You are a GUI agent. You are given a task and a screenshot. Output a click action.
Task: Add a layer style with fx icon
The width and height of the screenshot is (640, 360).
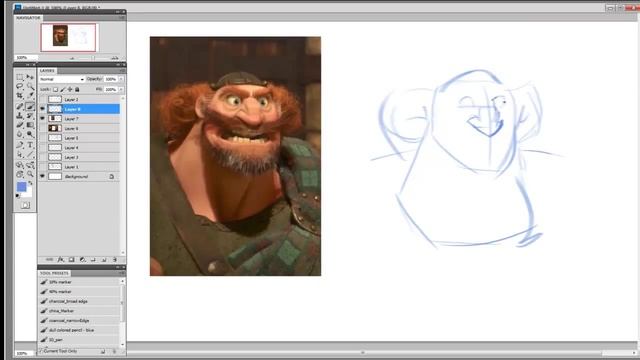click(x=61, y=260)
